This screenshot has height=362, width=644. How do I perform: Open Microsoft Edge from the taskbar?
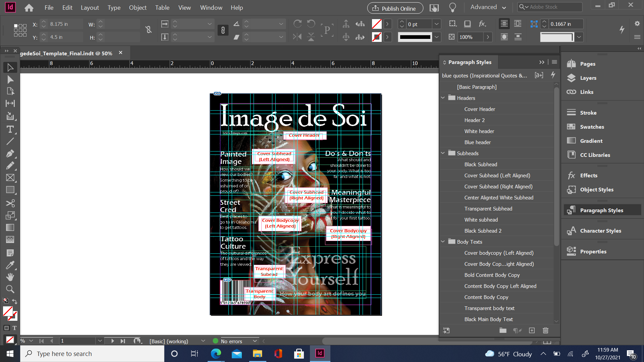coord(216,354)
